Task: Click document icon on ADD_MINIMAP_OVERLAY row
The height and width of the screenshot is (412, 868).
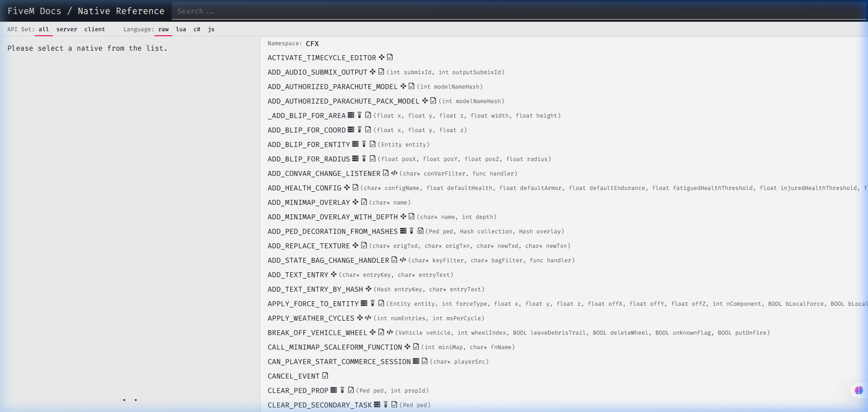Action: 364,202
